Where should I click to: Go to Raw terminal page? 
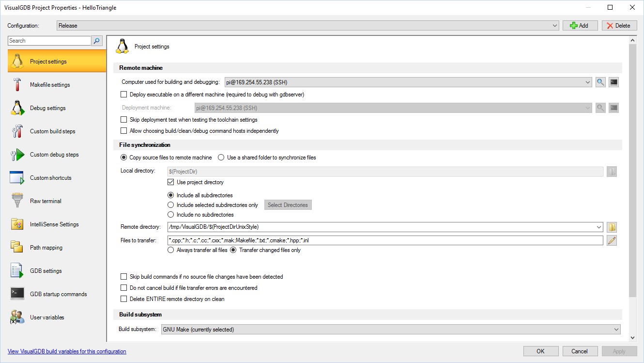click(x=57, y=201)
